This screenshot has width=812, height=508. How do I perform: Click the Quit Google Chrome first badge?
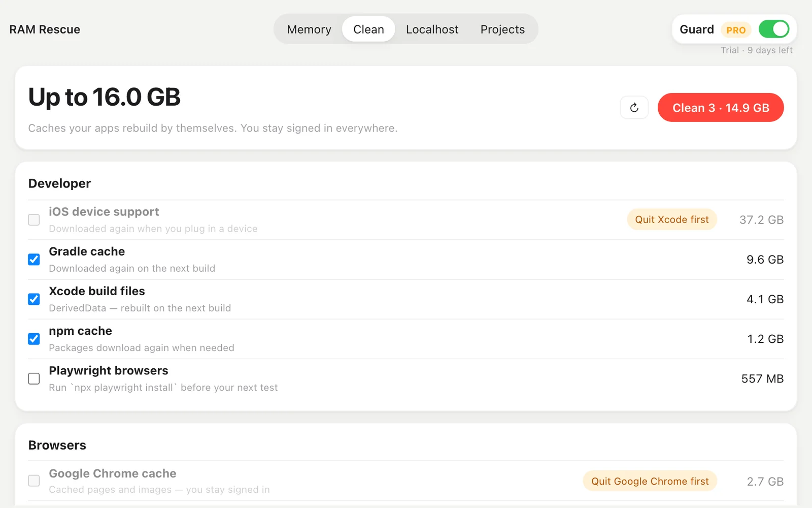coord(650,481)
